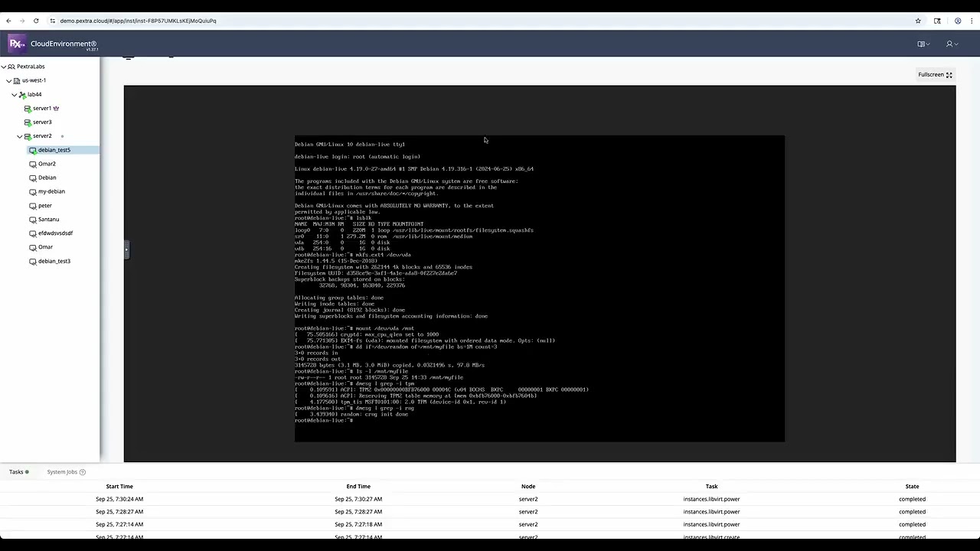Click the End Time column header
The image size is (980, 551).
[358, 486]
